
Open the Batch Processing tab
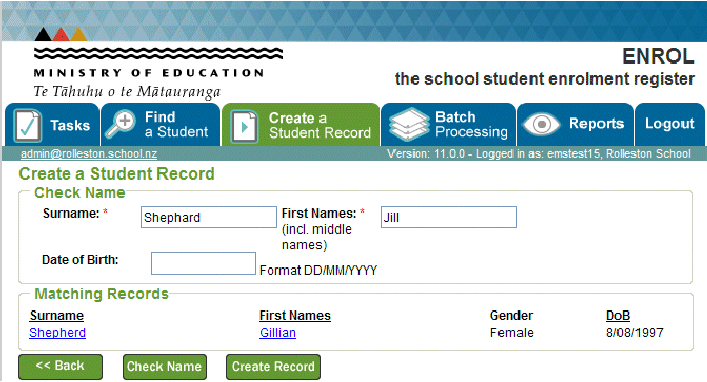448,125
